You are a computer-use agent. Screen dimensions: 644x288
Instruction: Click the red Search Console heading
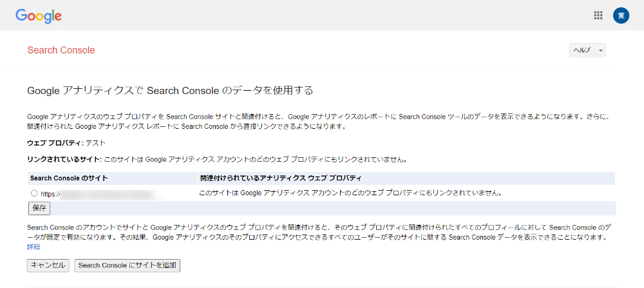61,50
